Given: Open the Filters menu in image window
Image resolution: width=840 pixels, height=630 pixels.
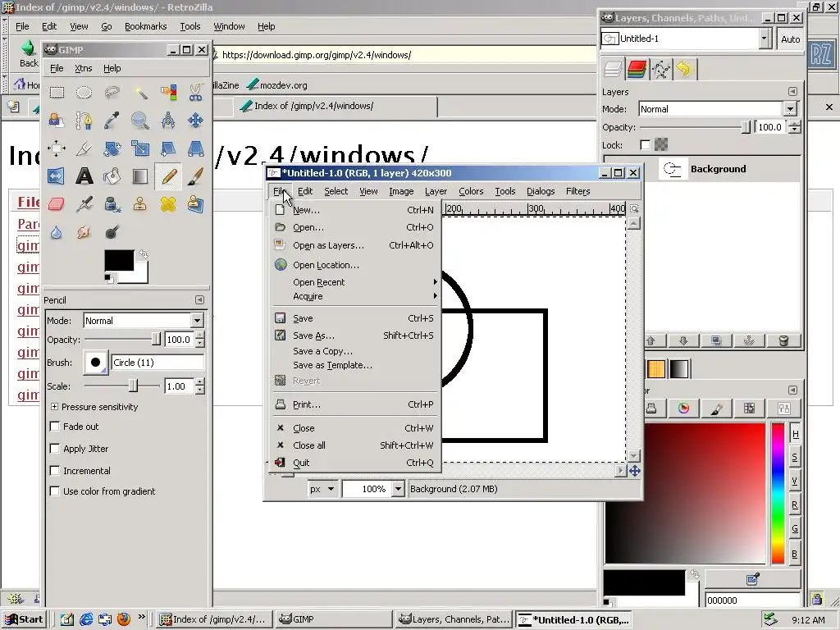Looking at the screenshot, I should click(577, 191).
